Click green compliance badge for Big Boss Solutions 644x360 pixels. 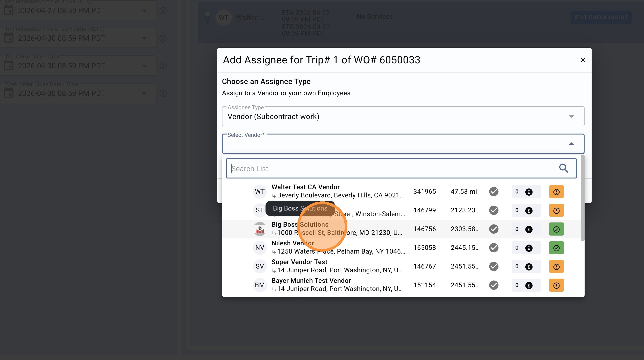click(556, 229)
